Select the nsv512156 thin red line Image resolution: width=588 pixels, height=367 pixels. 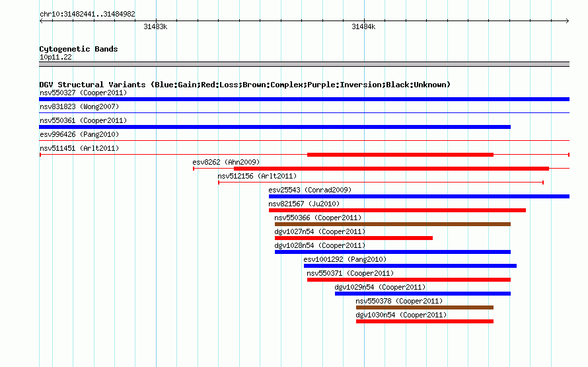(381, 183)
